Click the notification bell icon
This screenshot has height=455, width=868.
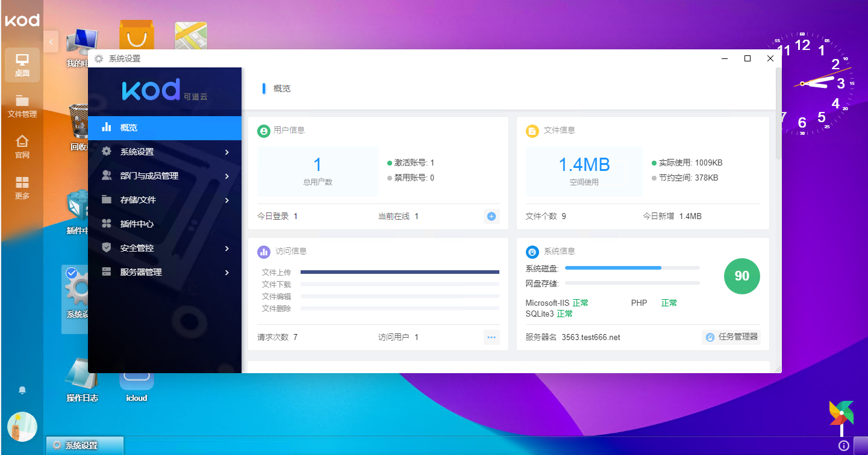click(x=22, y=390)
